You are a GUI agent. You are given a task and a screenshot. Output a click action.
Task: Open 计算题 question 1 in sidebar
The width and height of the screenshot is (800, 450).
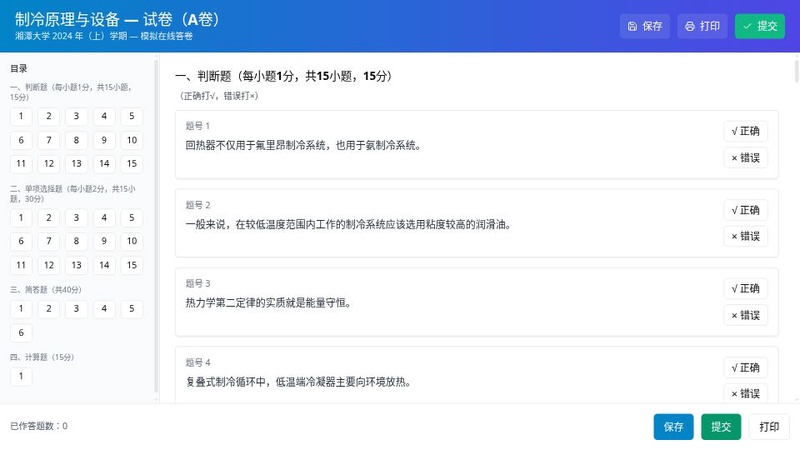click(x=21, y=377)
